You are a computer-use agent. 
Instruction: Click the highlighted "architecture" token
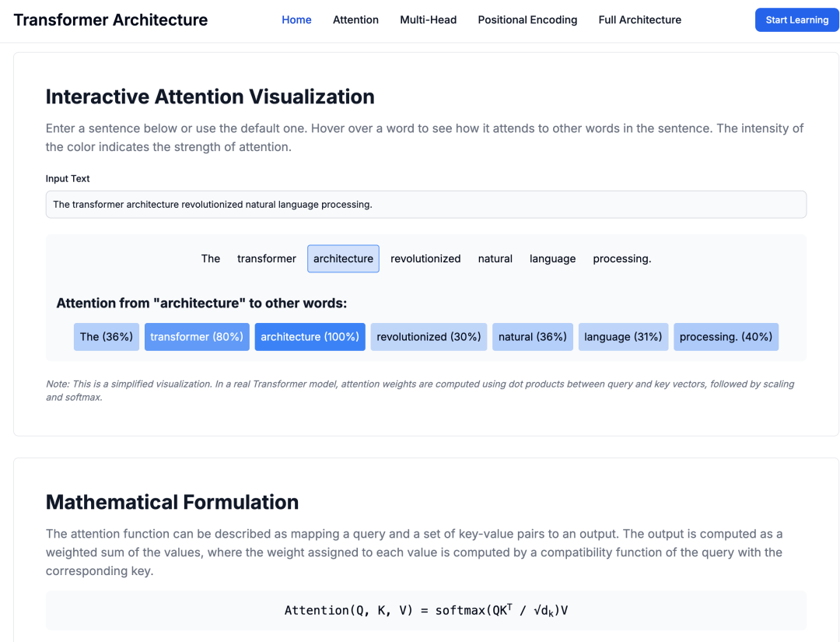[x=343, y=258]
